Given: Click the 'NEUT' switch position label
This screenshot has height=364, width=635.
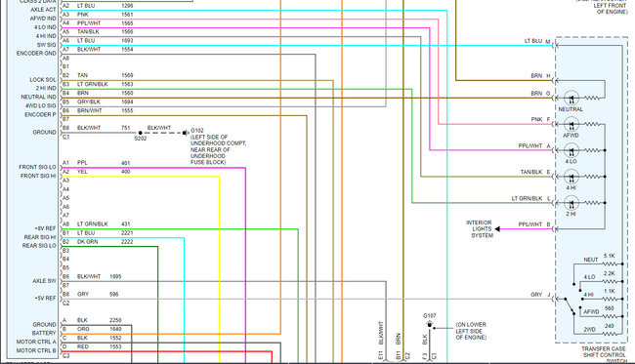Looking at the screenshot, I should tap(591, 260).
